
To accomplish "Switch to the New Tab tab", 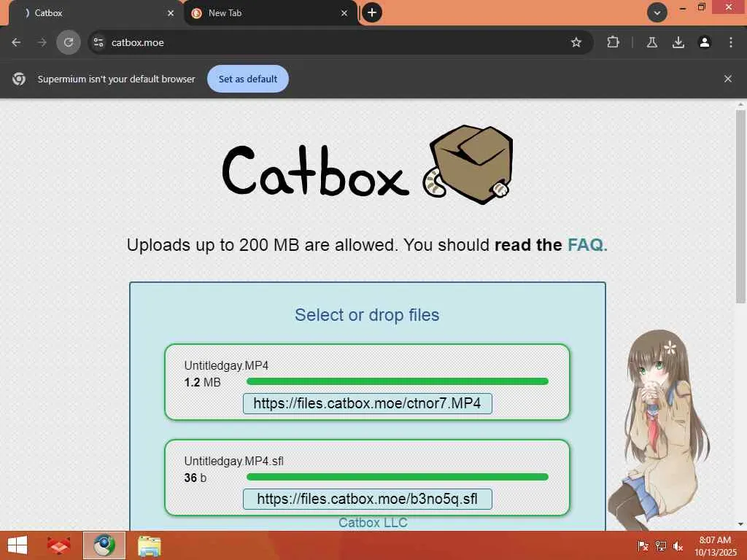I will pos(269,13).
